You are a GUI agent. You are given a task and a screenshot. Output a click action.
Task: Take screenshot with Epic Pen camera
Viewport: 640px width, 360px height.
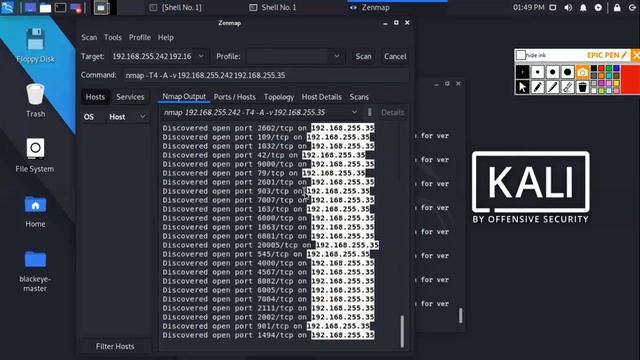(582, 72)
